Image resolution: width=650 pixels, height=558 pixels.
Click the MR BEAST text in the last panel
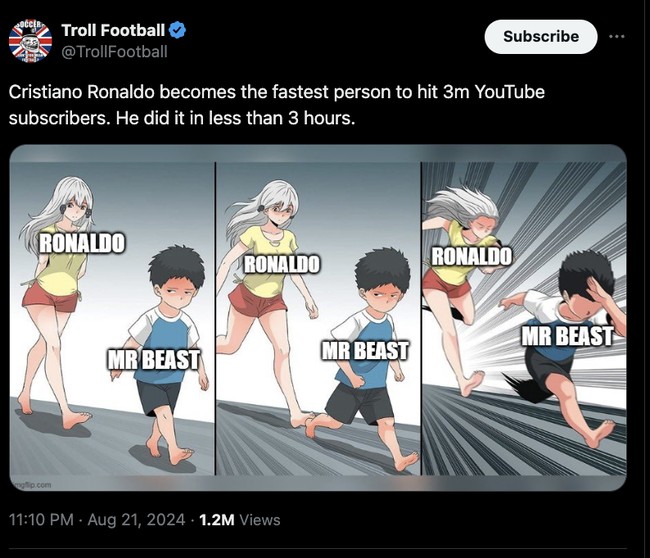[x=567, y=336]
